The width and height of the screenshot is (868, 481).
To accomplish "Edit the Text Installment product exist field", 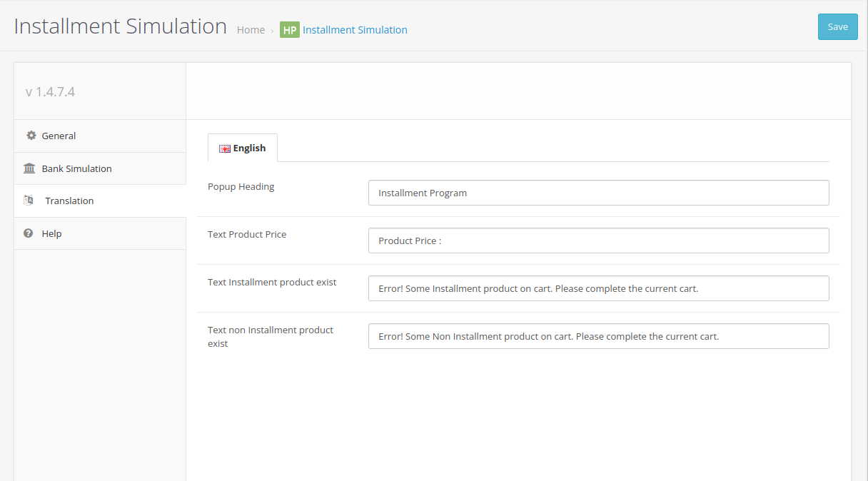I will click(598, 288).
